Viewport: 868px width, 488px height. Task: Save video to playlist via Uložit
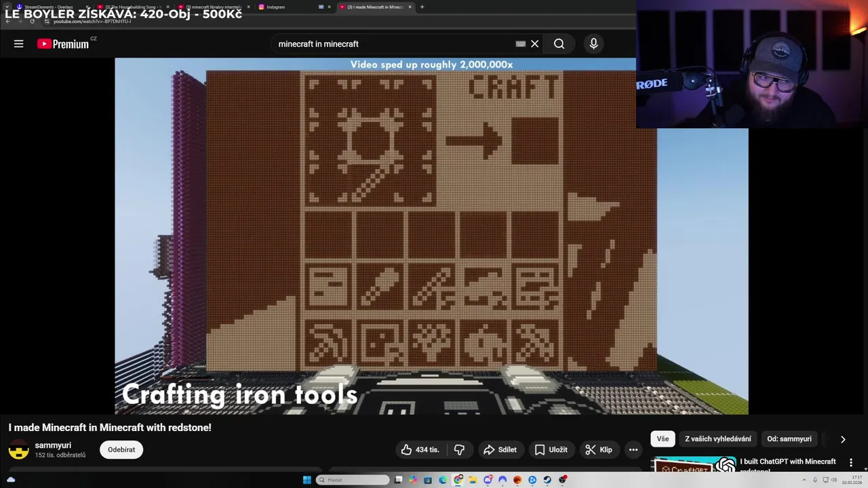pos(551,449)
